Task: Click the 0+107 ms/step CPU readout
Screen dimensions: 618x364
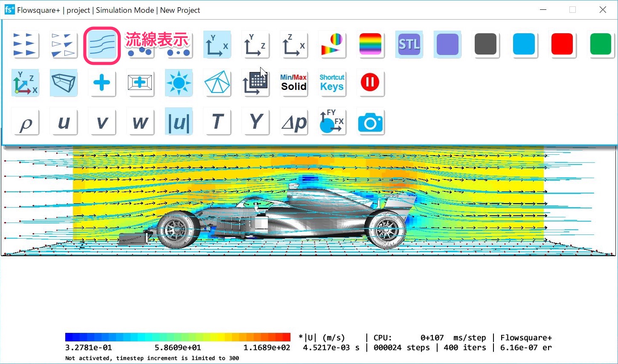Action: (453, 338)
